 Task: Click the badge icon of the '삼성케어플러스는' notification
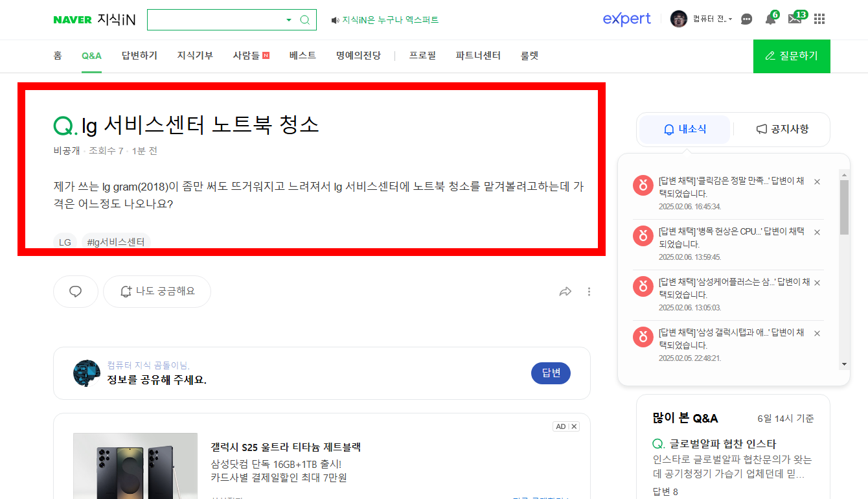click(x=643, y=286)
